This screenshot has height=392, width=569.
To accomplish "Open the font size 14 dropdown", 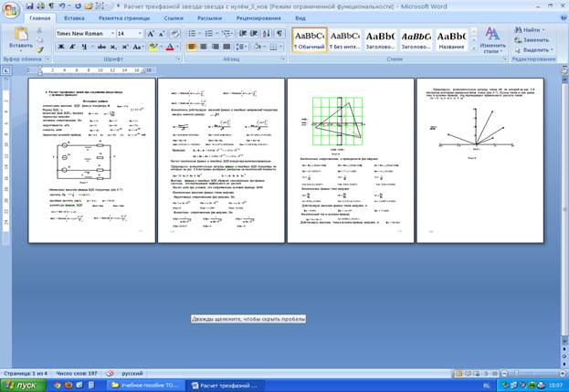I will [x=140, y=34].
